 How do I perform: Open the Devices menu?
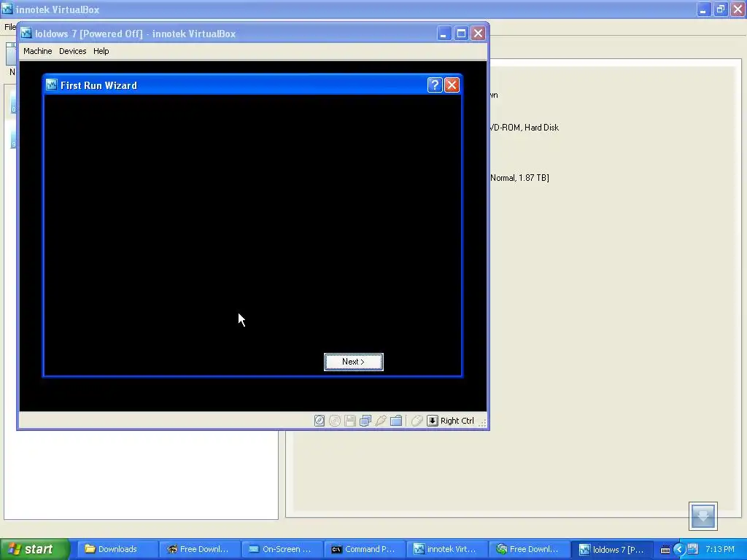(x=72, y=51)
